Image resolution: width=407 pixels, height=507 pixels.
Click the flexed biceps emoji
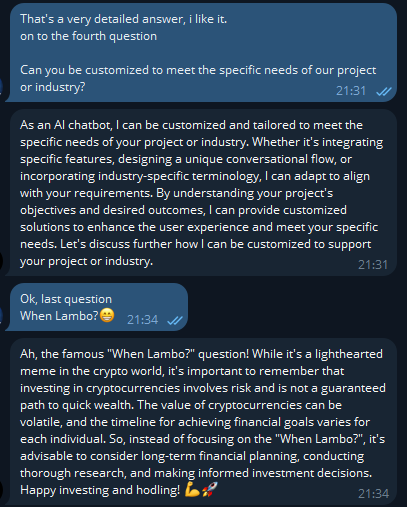pyautogui.click(x=192, y=490)
